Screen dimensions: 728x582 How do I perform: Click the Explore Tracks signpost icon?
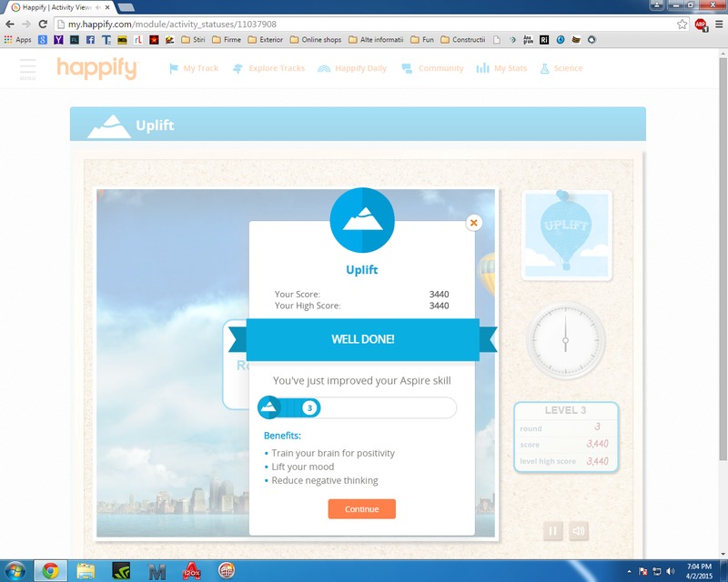238,69
